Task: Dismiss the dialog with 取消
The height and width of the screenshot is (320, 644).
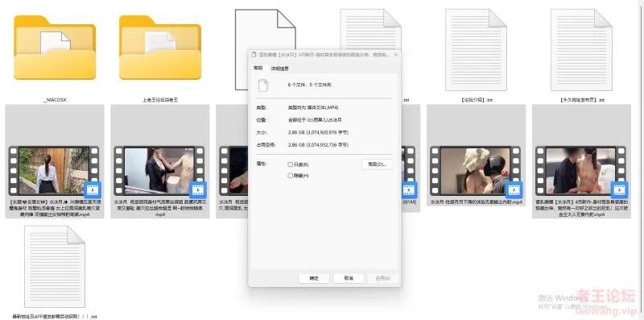Action: [349, 278]
